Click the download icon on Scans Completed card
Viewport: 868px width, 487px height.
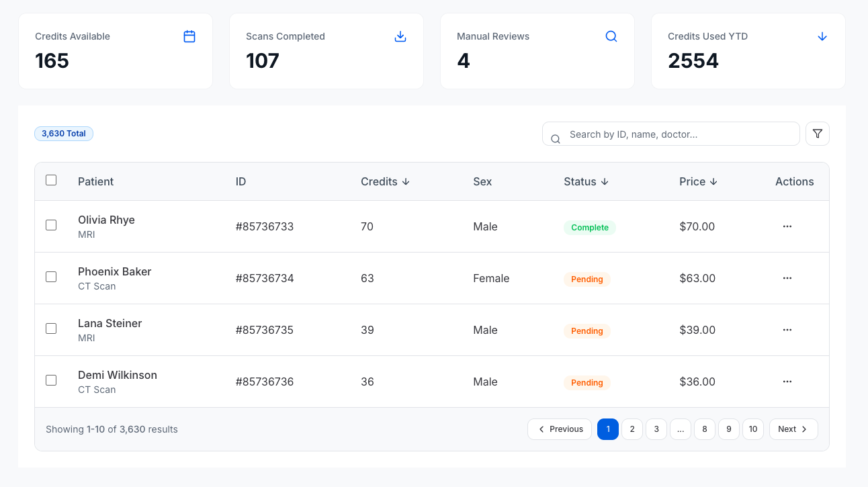point(400,36)
